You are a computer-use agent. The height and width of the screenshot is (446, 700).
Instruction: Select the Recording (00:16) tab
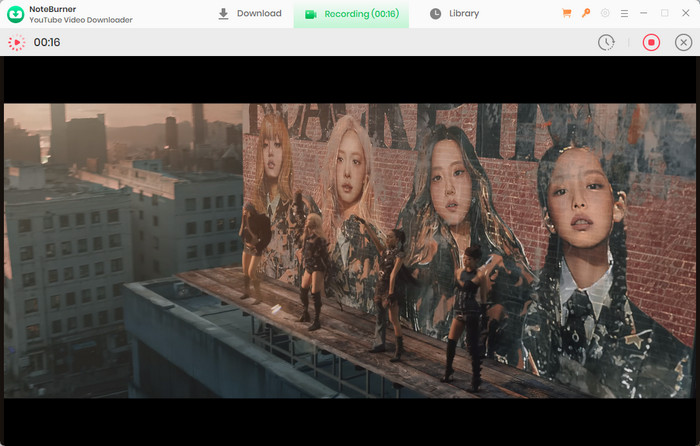pos(351,14)
